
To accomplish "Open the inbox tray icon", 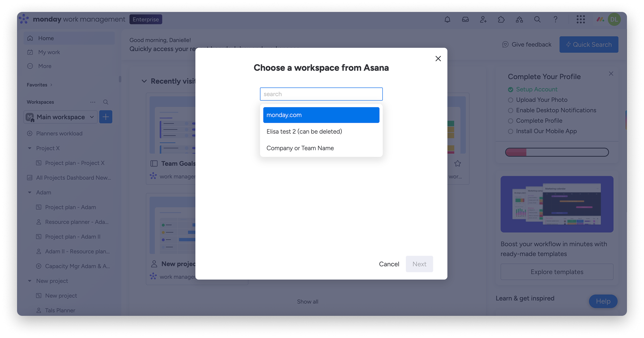I will coord(465,19).
